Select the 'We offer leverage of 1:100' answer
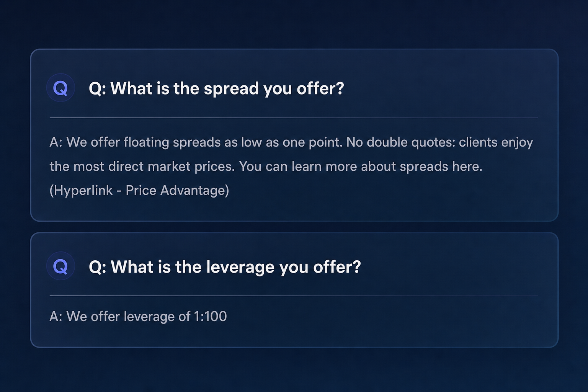This screenshot has width=588, height=392. [x=138, y=316]
